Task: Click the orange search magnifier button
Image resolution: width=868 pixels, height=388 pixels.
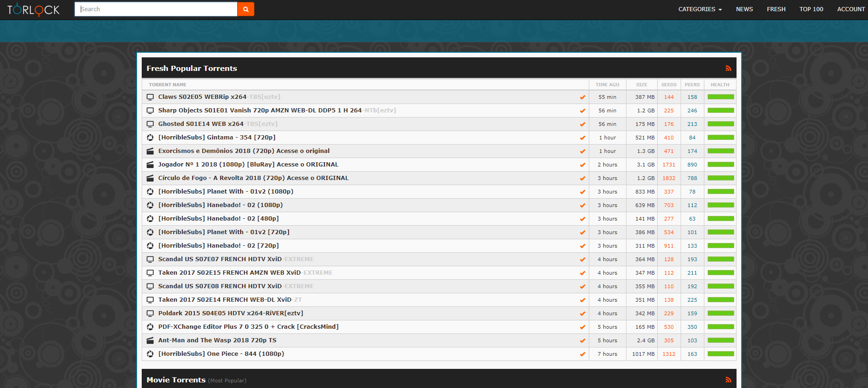Action: 246,9
